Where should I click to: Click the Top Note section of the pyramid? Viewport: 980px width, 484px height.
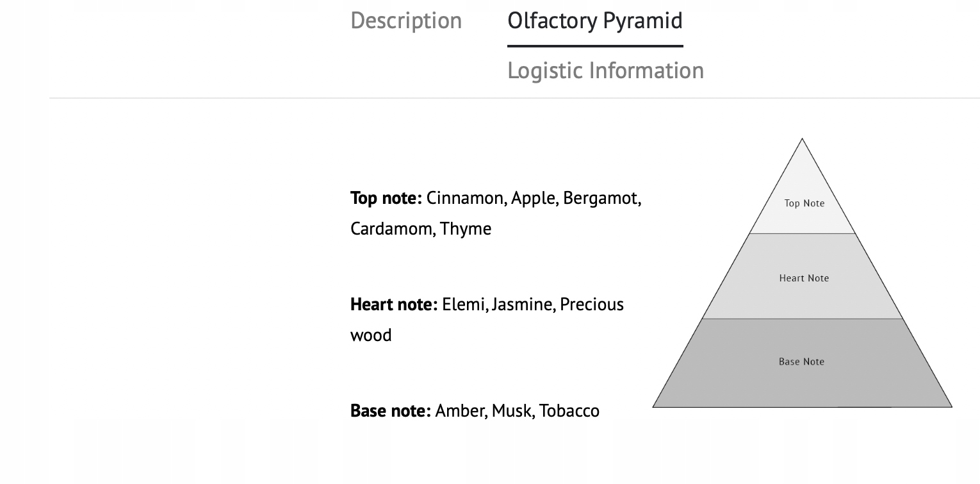point(804,203)
